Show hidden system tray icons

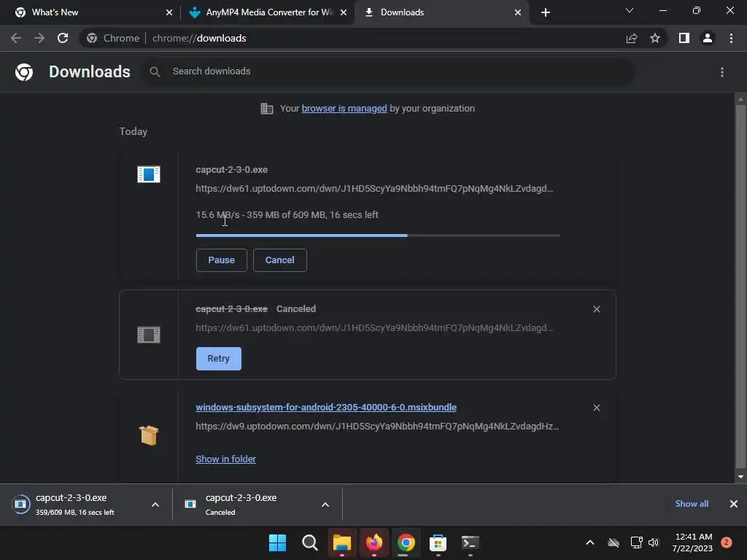tap(589, 542)
